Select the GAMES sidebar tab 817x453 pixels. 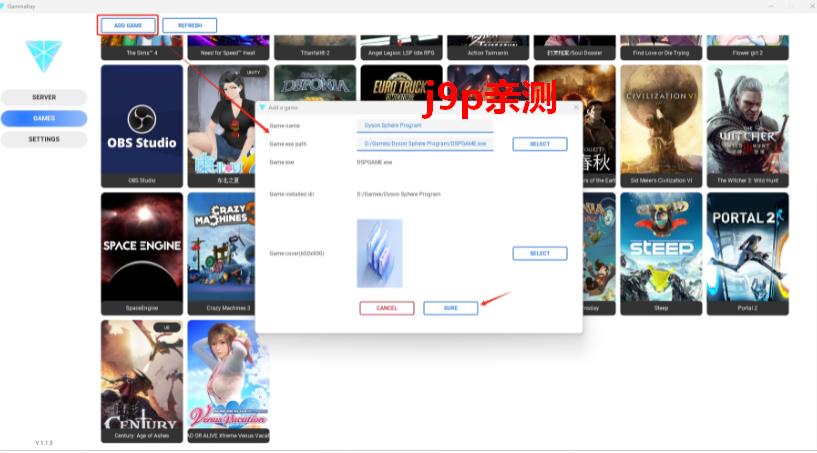(44, 118)
